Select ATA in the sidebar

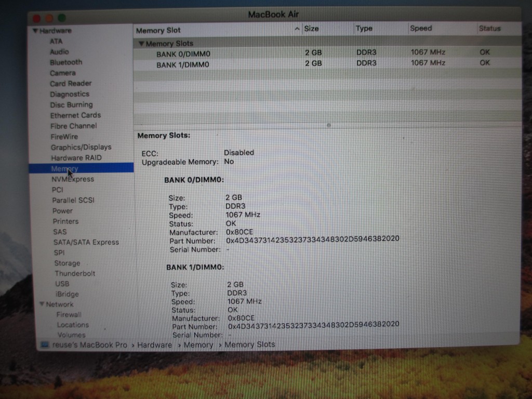click(56, 41)
